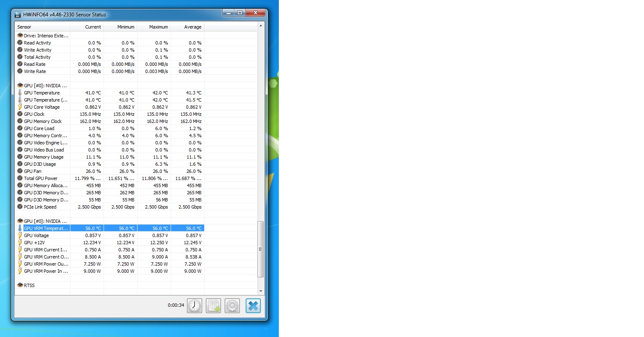This screenshot has width=644, height=337.
Task: Click the 11.799 % current GPU power value
Action: tap(88, 178)
